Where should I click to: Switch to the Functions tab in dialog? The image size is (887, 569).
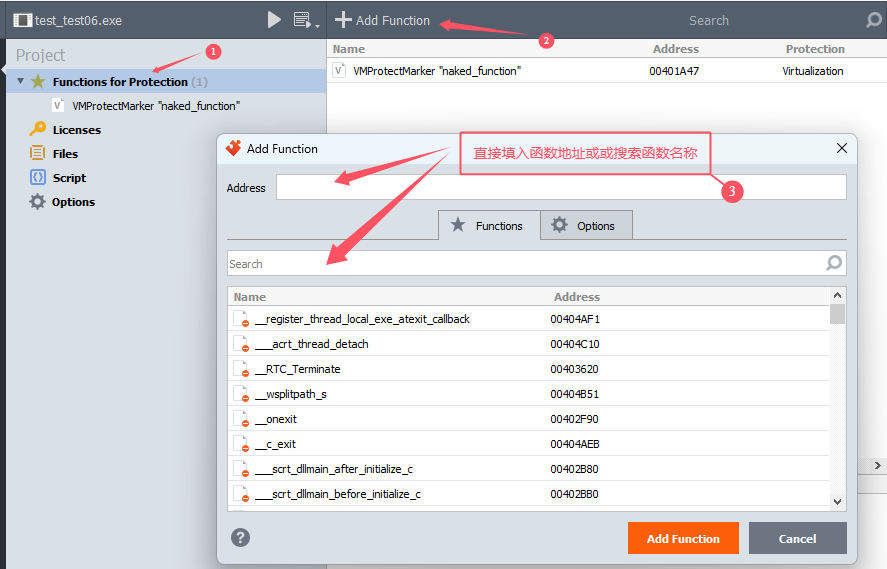click(489, 225)
